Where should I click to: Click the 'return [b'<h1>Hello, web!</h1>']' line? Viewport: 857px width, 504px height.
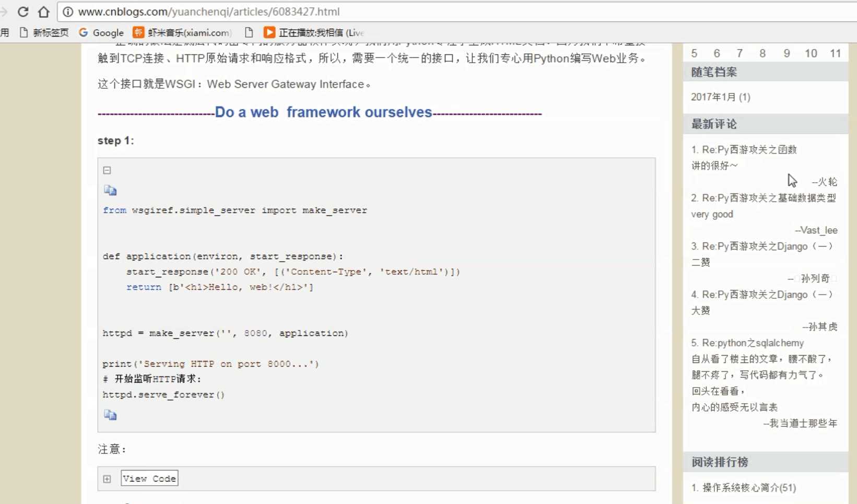220,287
